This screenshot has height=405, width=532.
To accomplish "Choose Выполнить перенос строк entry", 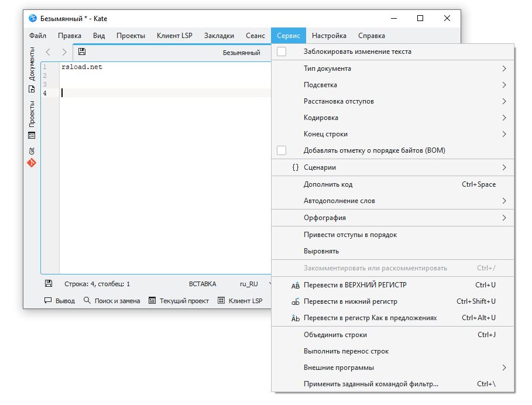I will click(393, 351).
